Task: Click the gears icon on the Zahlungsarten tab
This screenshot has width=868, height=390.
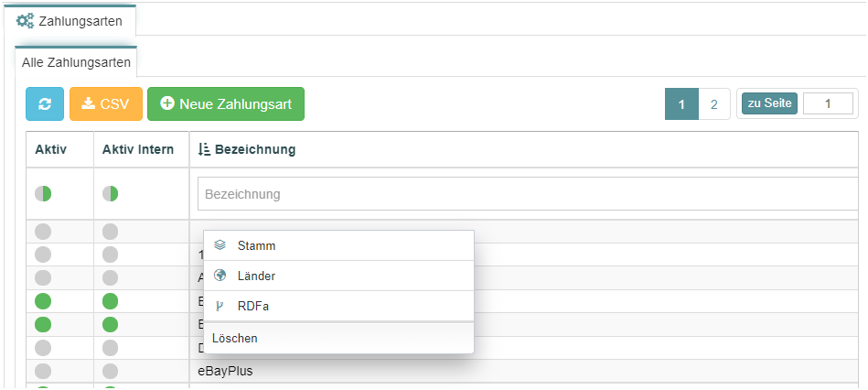Action: 25,22
